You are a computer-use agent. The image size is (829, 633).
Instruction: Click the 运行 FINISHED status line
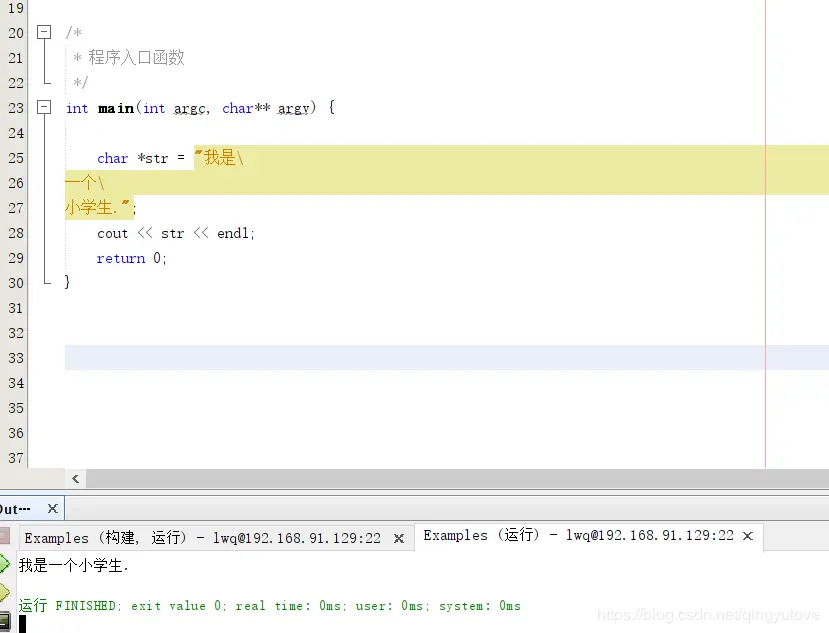(x=270, y=606)
